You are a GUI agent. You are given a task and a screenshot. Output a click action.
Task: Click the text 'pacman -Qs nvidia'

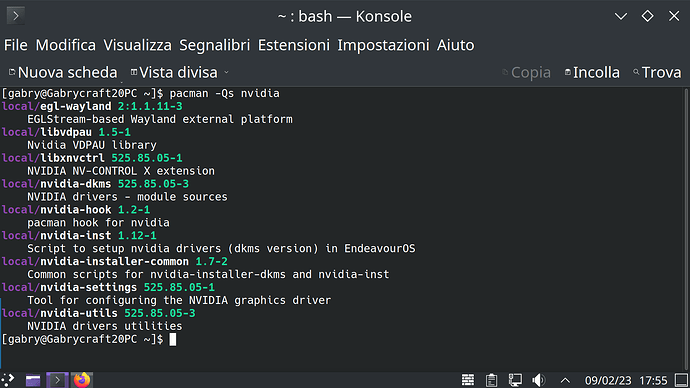pos(224,93)
